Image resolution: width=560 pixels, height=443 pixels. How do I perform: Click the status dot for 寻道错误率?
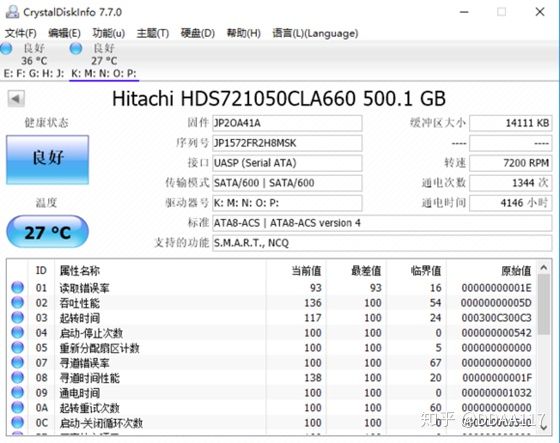tap(18, 363)
